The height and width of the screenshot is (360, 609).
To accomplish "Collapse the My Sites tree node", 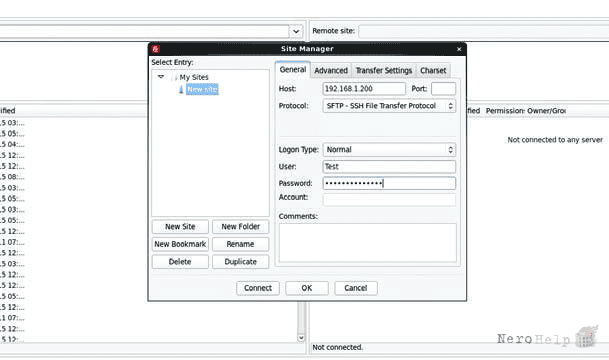I will (161, 77).
